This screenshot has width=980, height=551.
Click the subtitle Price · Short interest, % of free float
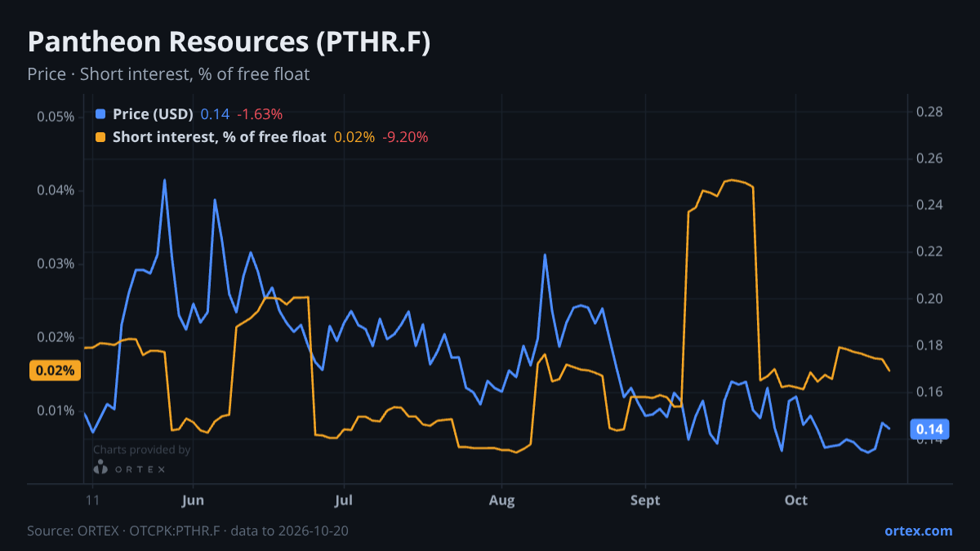point(168,74)
